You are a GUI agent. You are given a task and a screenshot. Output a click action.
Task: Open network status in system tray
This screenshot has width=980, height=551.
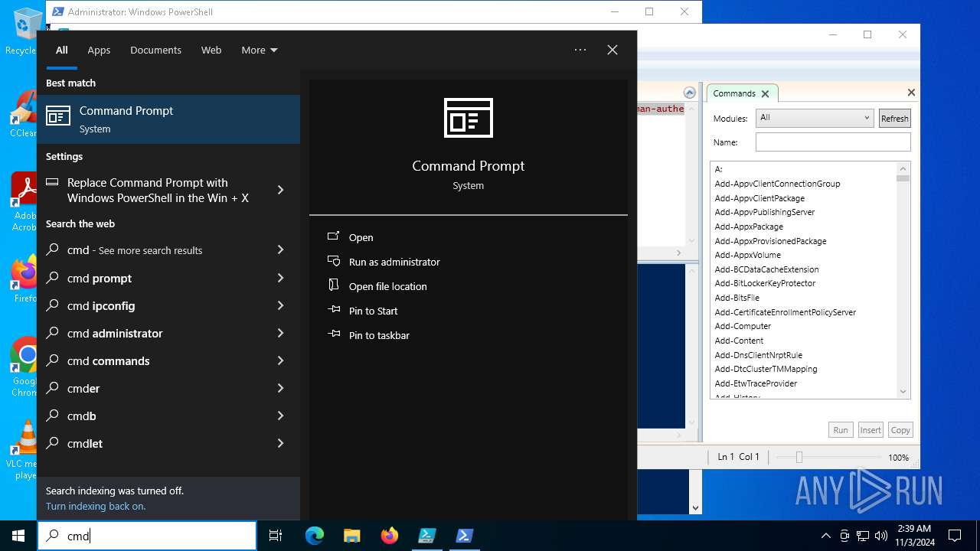(863, 536)
